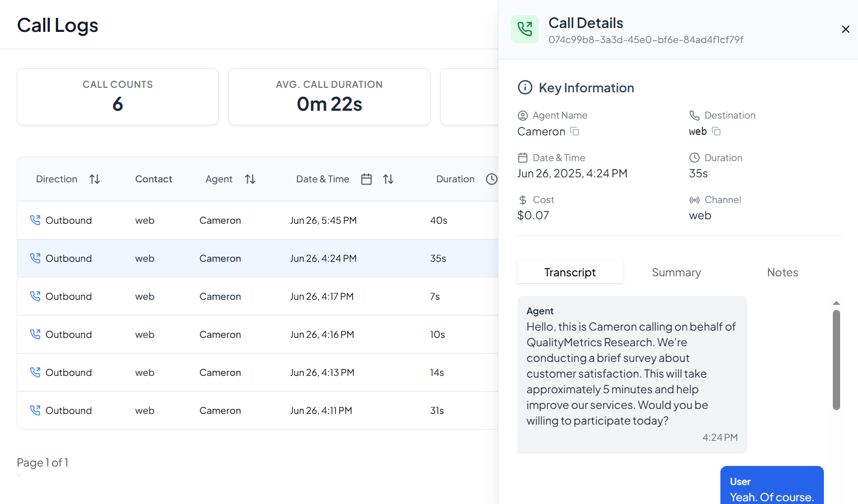Click the transcript scrollbar up arrow

coord(836,303)
